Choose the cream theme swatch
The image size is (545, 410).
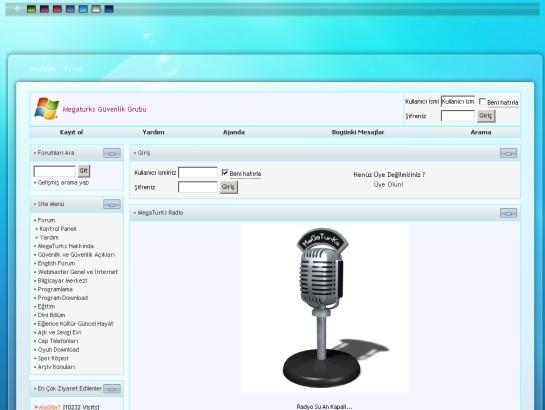click(x=96, y=9)
